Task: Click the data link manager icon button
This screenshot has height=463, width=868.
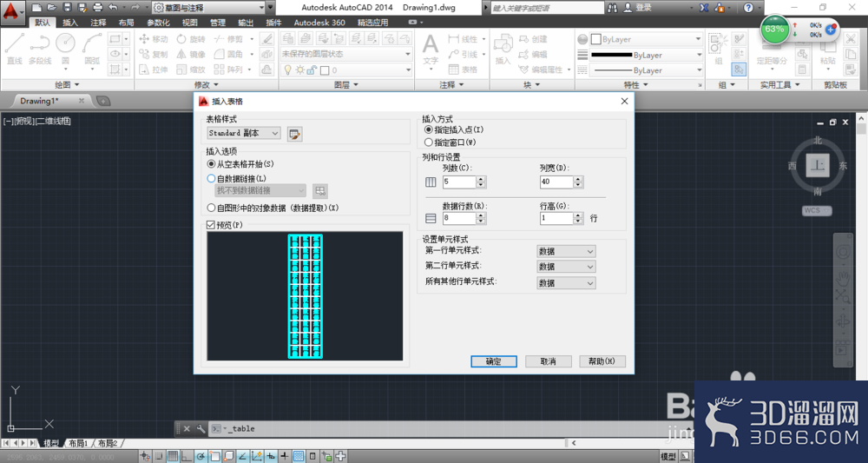Action: [320, 191]
